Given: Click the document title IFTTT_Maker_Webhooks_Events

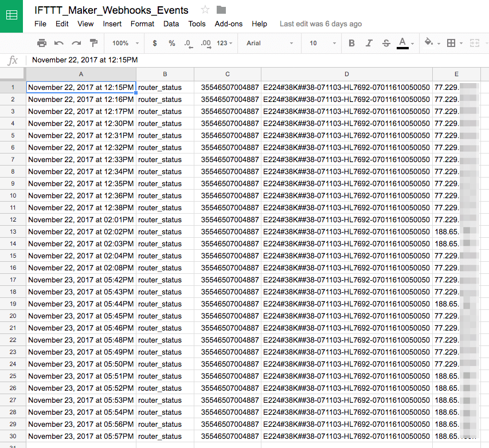Looking at the screenshot, I should pos(111,10).
